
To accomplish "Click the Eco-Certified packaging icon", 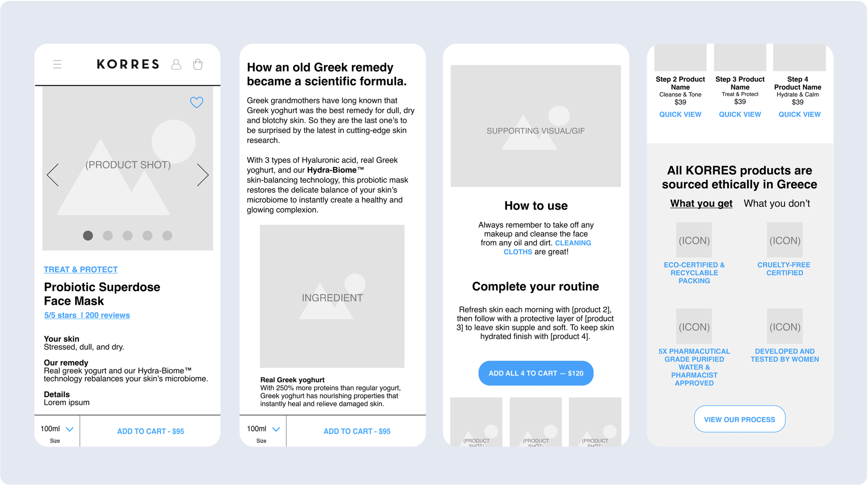I will pyautogui.click(x=693, y=240).
